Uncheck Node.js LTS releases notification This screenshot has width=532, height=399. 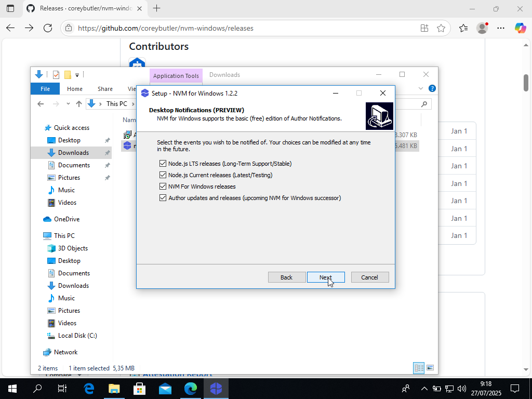coord(163,163)
